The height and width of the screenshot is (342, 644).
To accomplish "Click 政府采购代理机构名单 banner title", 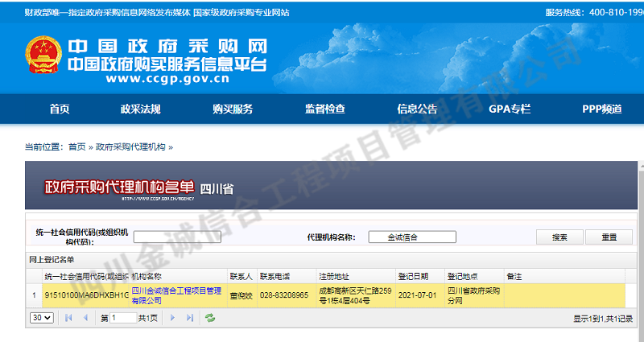I will point(118,187).
